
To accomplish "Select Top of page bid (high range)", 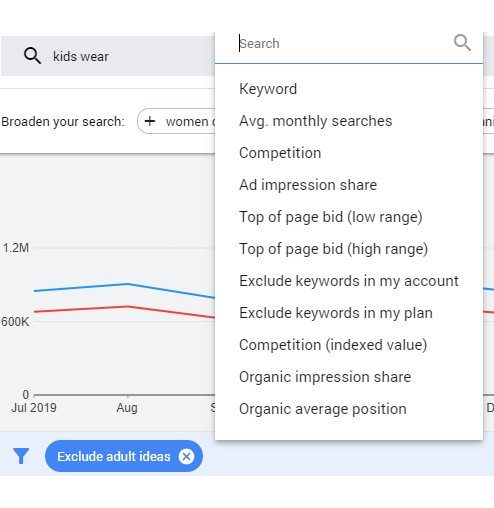I will 349,249.
